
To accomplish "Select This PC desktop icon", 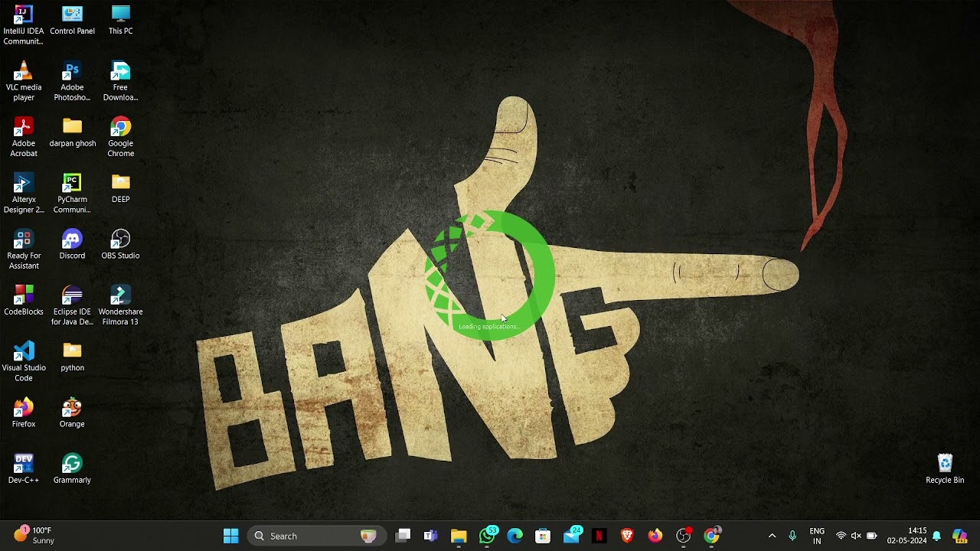I will point(120,21).
